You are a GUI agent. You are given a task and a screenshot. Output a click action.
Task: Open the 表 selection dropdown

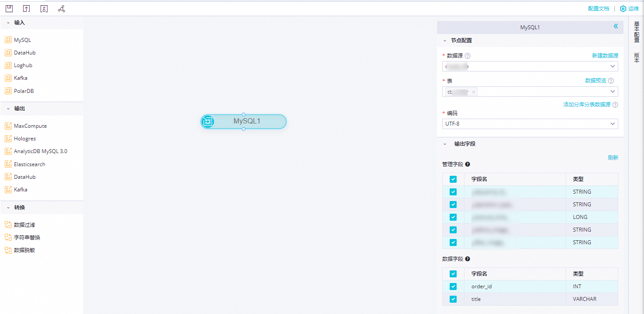[530, 92]
